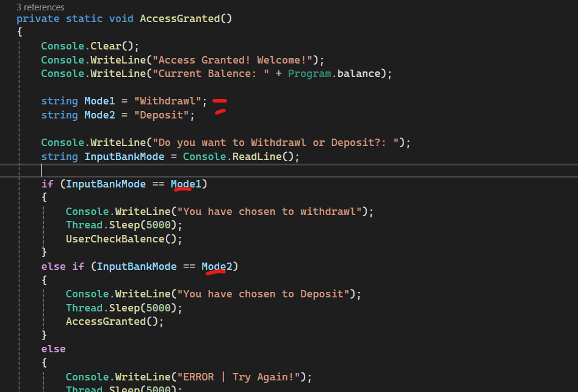Click the balance field after Program.
The height and width of the screenshot is (392, 578).
pos(359,74)
